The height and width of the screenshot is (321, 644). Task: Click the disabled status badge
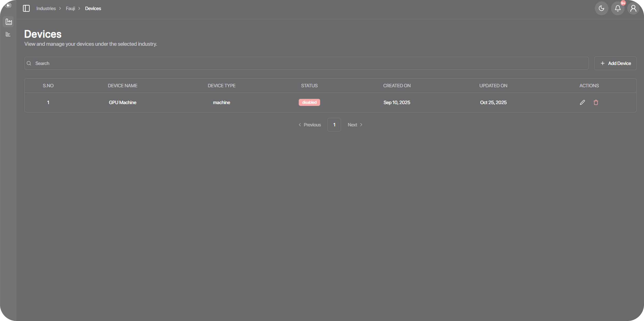[309, 102]
